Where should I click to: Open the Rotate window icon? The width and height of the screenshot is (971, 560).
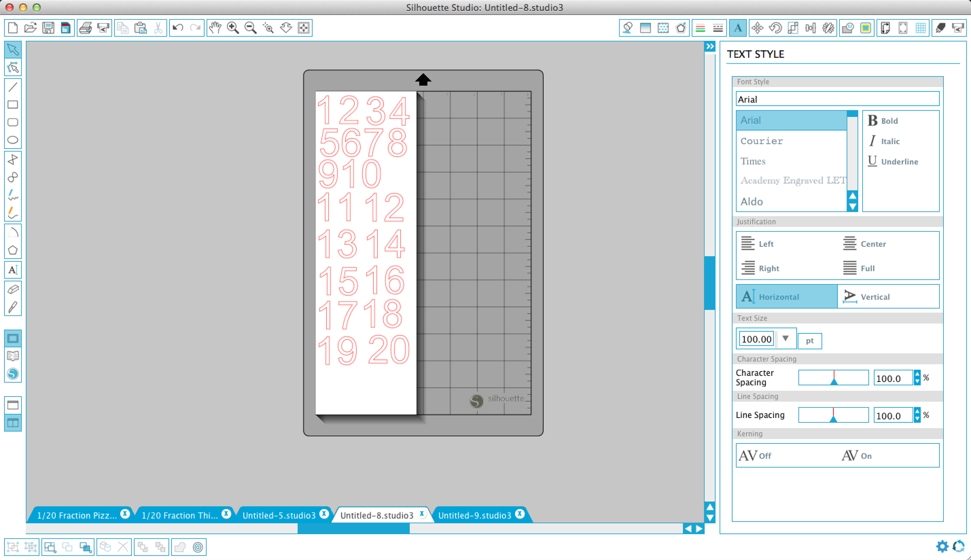coord(775,28)
